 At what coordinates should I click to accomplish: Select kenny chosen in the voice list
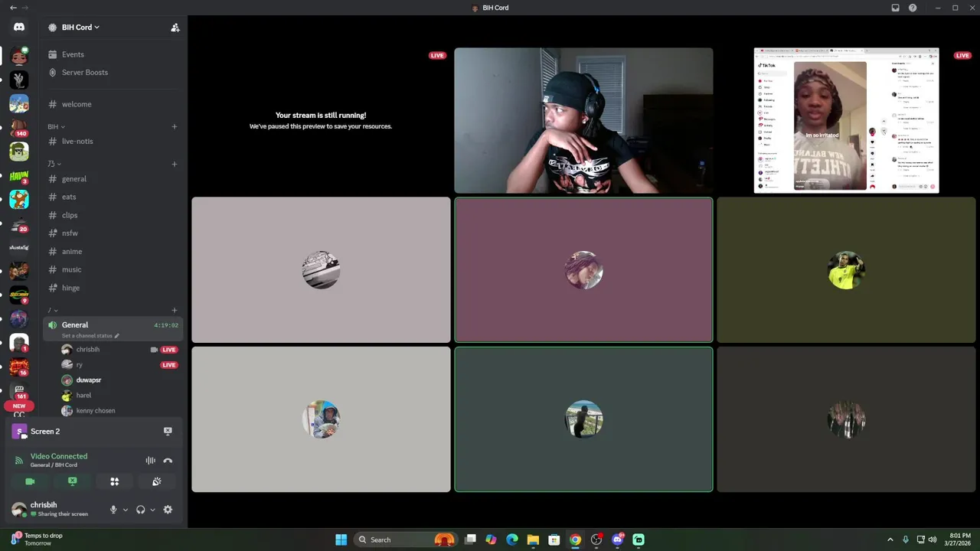pos(121,411)
